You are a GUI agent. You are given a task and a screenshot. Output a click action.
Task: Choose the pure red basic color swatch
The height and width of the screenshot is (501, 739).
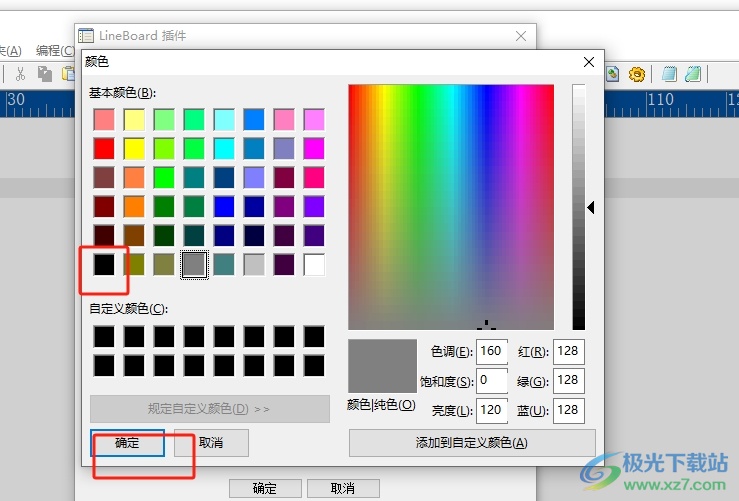pos(104,148)
